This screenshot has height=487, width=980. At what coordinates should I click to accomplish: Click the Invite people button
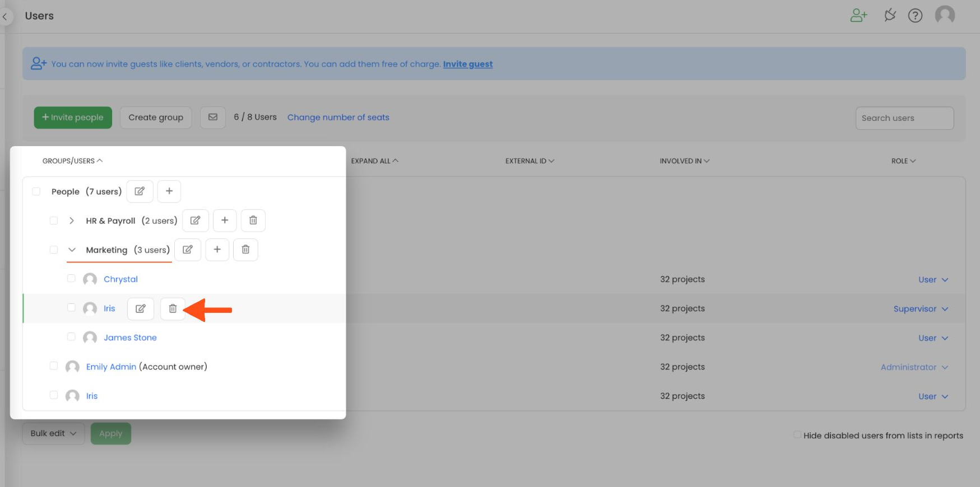(x=73, y=118)
